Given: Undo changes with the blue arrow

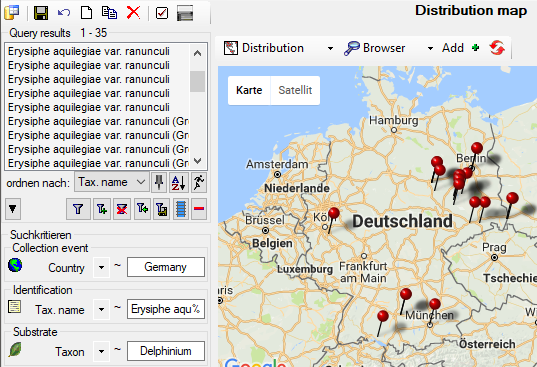Looking at the screenshot, I should pyautogui.click(x=64, y=13).
